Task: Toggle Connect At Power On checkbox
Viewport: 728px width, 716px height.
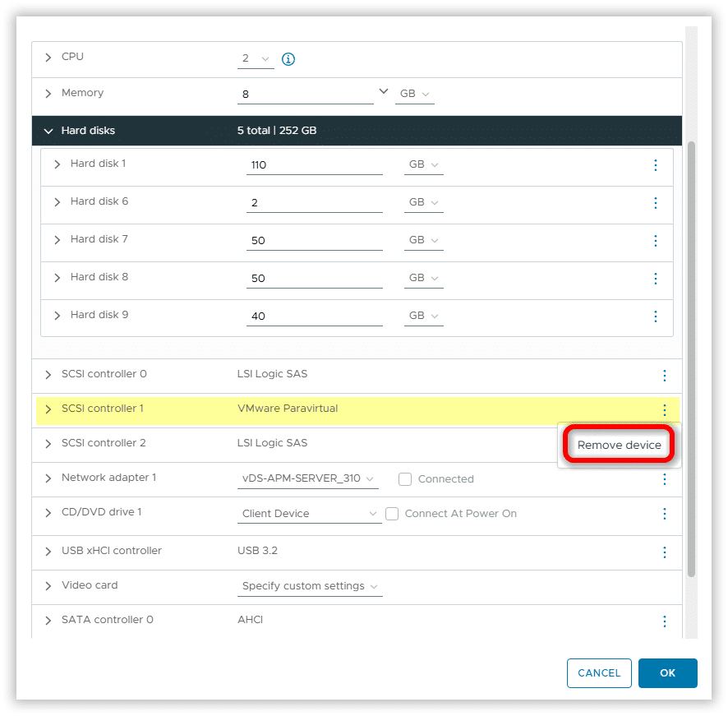Action: coord(392,514)
